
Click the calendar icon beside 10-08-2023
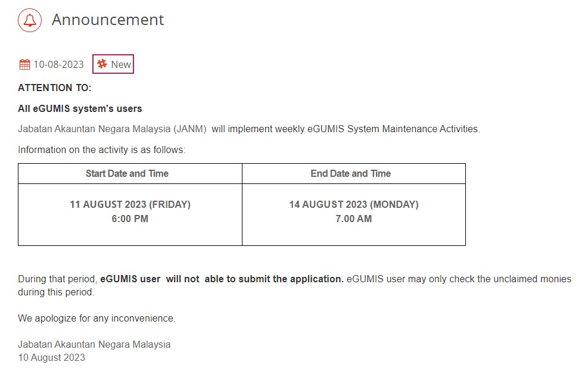pos(25,64)
